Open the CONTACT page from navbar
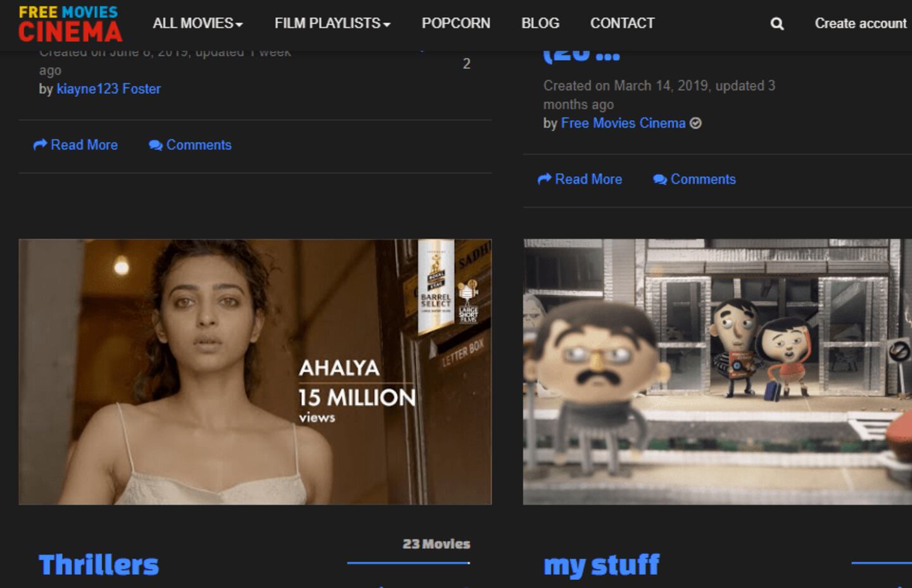Viewport: 912px width, 588px height. coord(622,23)
